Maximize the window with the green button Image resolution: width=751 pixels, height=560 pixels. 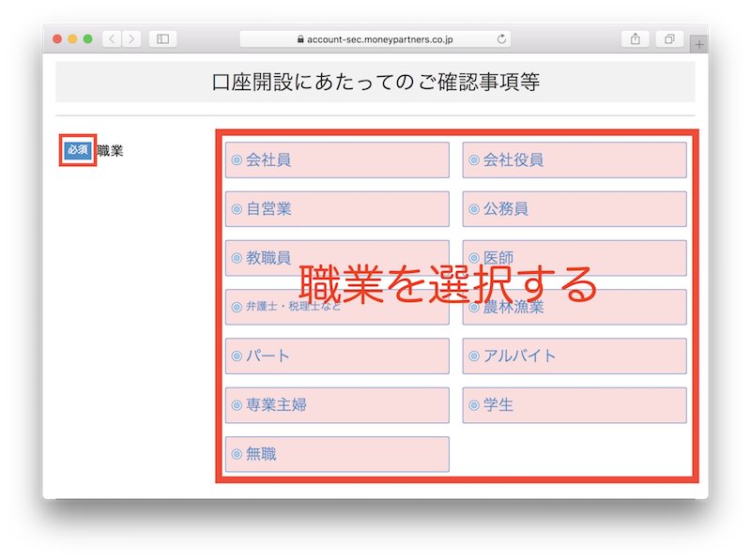[87, 38]
